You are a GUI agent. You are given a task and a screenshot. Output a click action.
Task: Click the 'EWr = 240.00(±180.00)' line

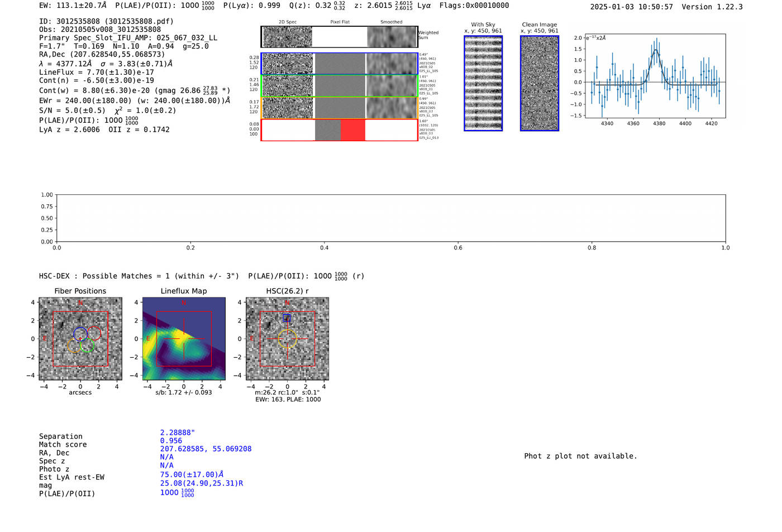pos(135,101)
